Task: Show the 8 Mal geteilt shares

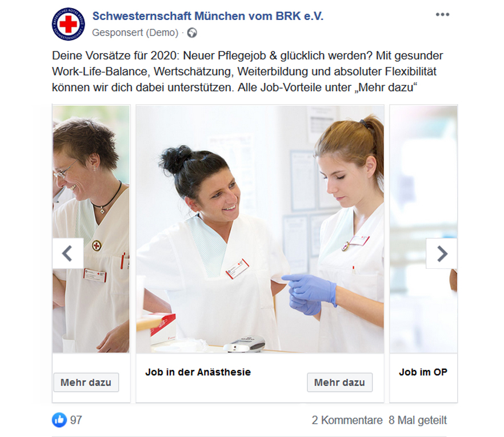Action: click(418, 420)
